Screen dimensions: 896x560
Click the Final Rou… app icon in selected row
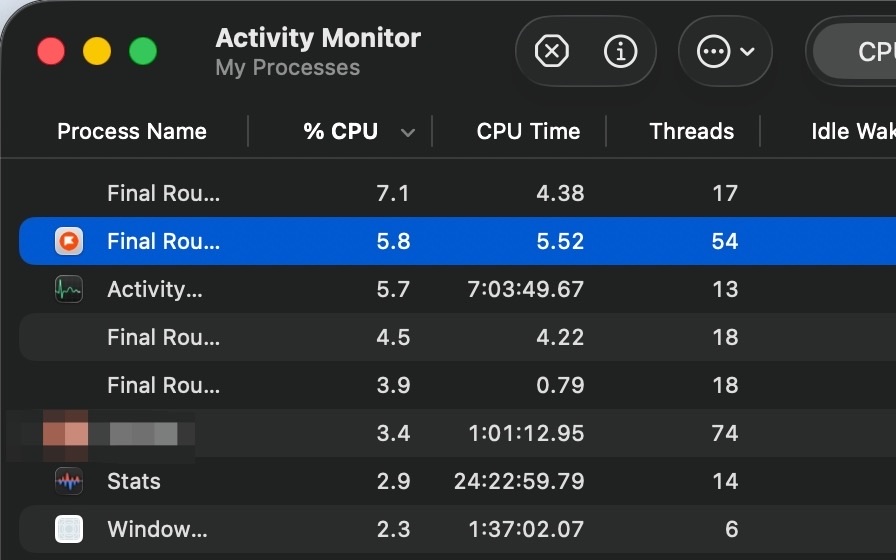click(69, 241)
